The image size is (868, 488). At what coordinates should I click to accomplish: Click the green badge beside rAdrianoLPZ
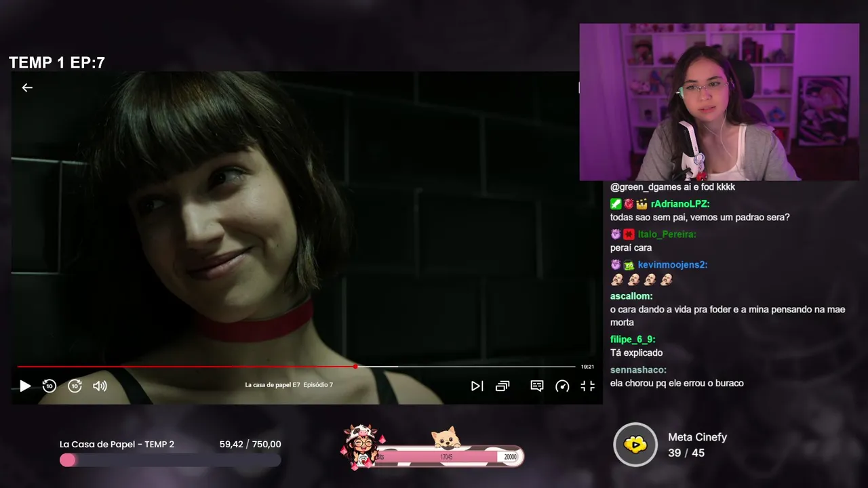point(616,203)
